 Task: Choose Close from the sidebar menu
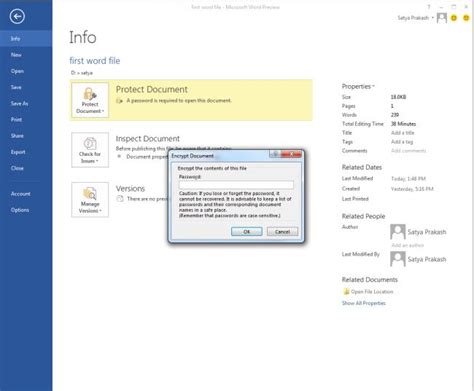[26, 168]
